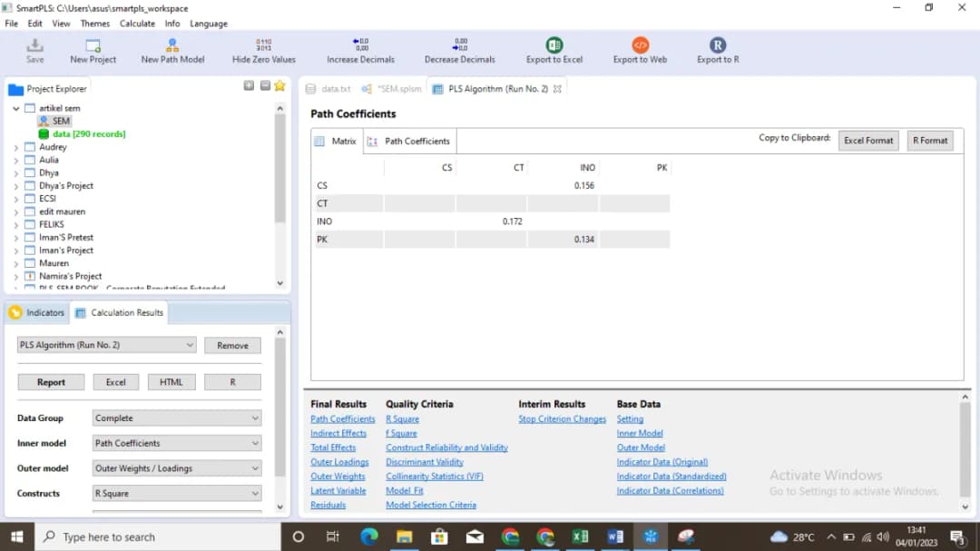Switch to the data.txt tab

click(328, 89)
